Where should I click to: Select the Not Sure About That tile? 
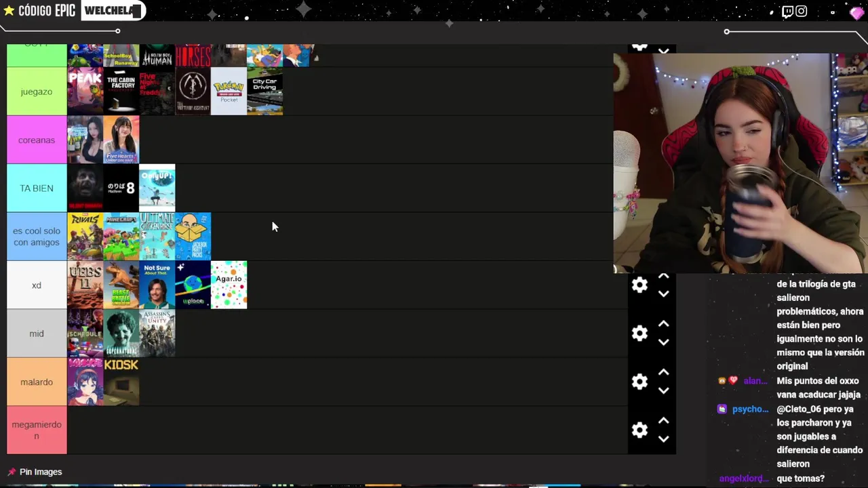157,285
